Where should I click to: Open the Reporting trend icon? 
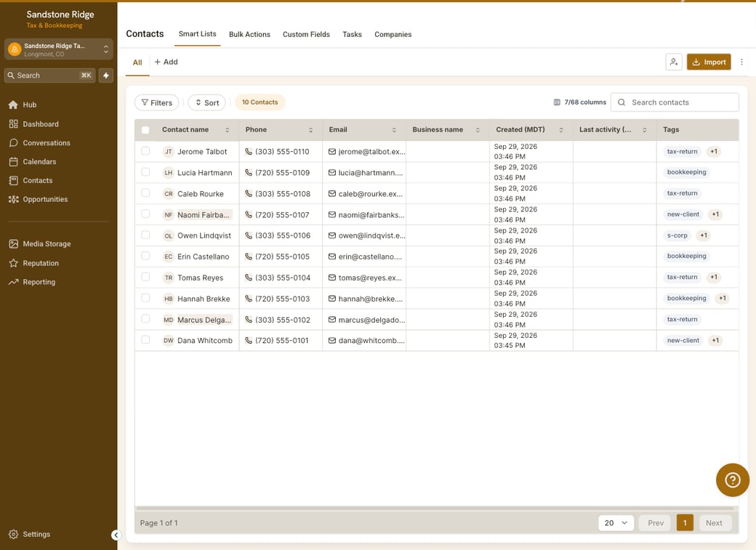(13, 282)
